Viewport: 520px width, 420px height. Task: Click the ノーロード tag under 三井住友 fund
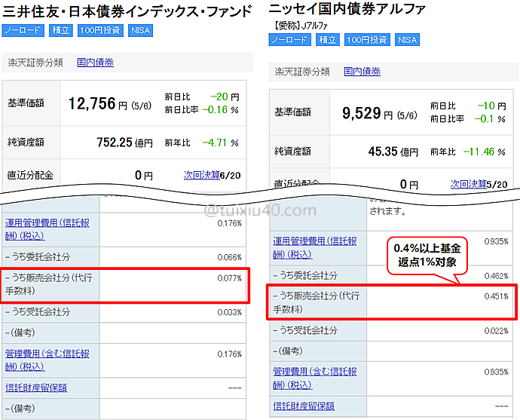(x=23, y=30)
